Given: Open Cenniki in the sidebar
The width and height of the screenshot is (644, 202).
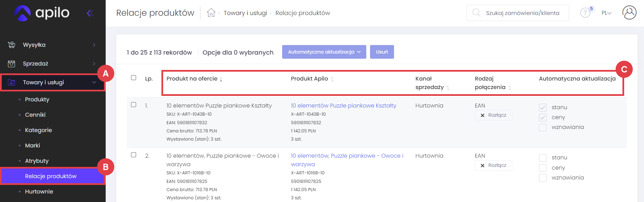Looking at the screenshot, I should coord(35,115).
